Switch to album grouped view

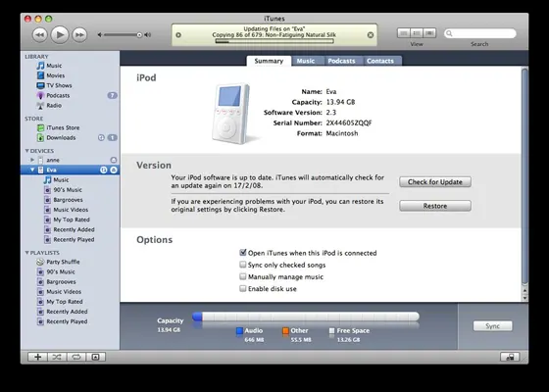(417, 33)
